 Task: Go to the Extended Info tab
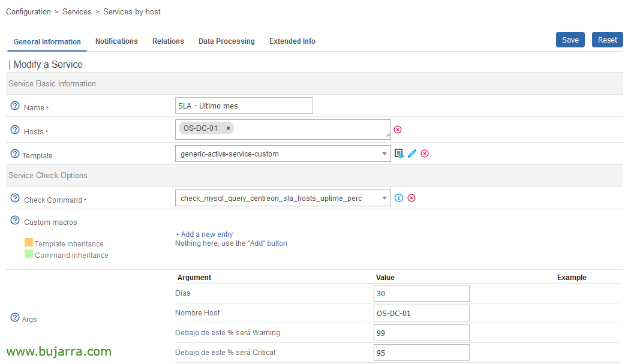click(x=292, y=41)
